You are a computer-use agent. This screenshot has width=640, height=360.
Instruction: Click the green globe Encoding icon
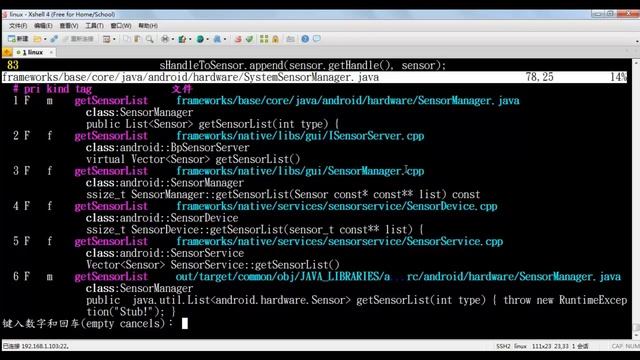[200, 39]
